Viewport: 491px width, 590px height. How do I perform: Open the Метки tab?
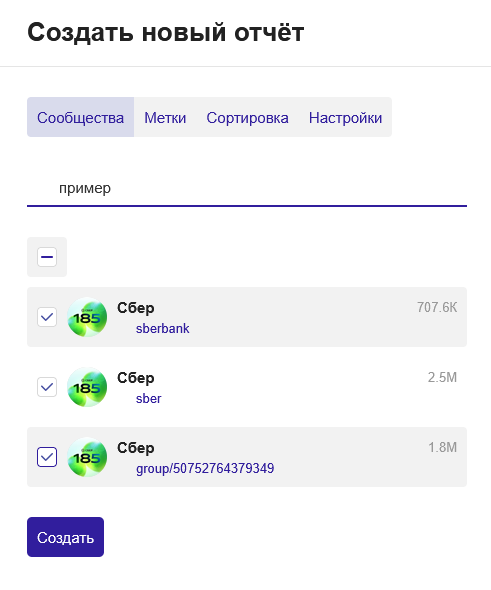(x=165, y=117)
